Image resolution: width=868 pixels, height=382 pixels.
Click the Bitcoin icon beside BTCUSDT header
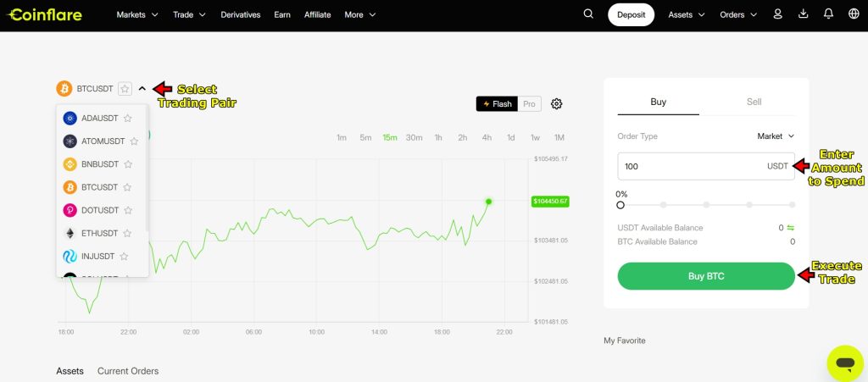click(x=64, y=88)
